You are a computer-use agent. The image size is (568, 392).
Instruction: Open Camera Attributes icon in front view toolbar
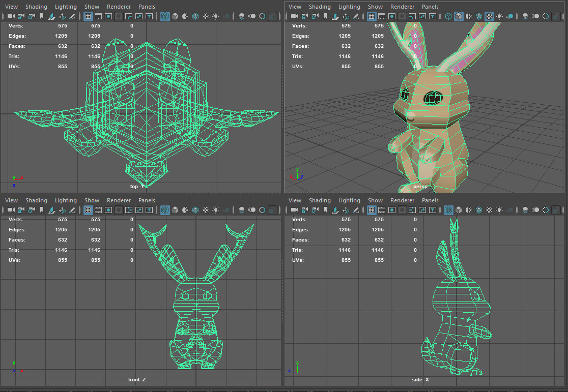[32, 210]
